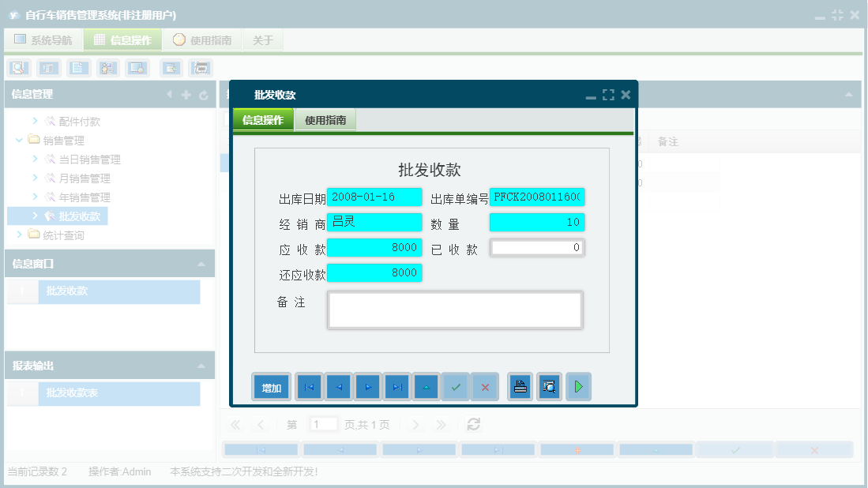Jump to first record with the navigation icon
Viewport: 868px width, 488px height.
click(309, 386)
